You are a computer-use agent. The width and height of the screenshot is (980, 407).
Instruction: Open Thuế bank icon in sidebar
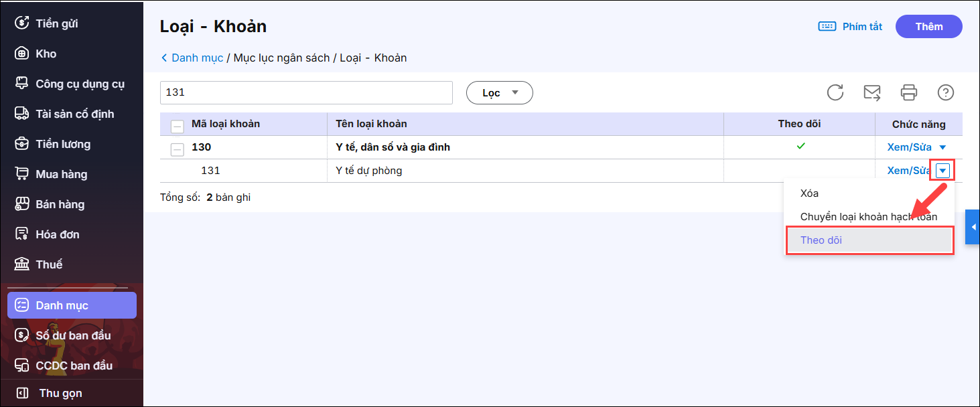click(x=22, y=264)
